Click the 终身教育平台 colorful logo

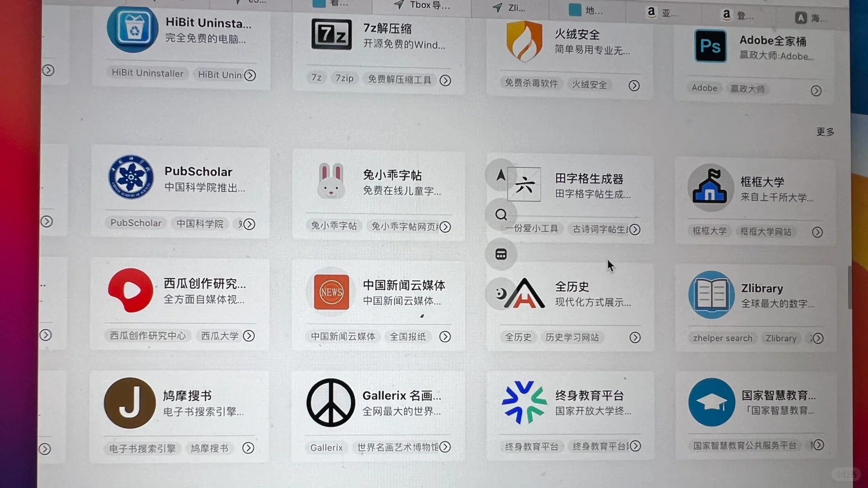coord(524,402)
